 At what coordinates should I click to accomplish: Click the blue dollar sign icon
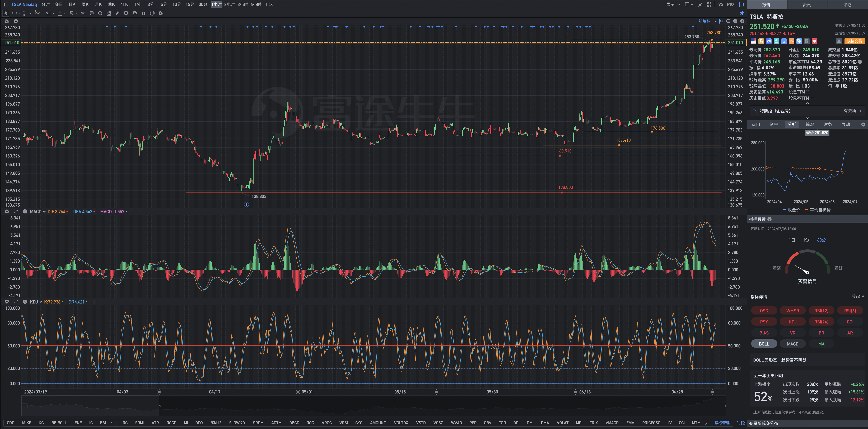tap(784, 41)
